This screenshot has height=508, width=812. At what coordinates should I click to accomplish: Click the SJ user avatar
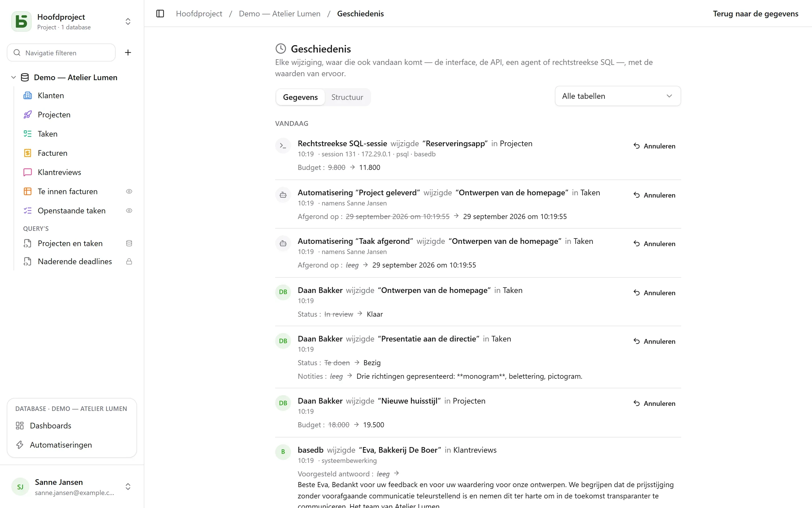(x=20, y=487)
